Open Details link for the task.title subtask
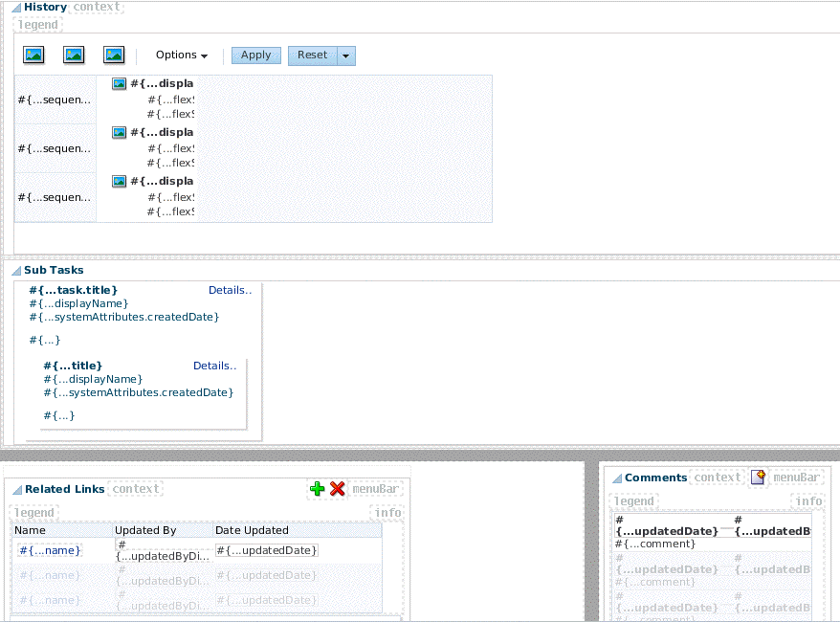 [230, 290]
